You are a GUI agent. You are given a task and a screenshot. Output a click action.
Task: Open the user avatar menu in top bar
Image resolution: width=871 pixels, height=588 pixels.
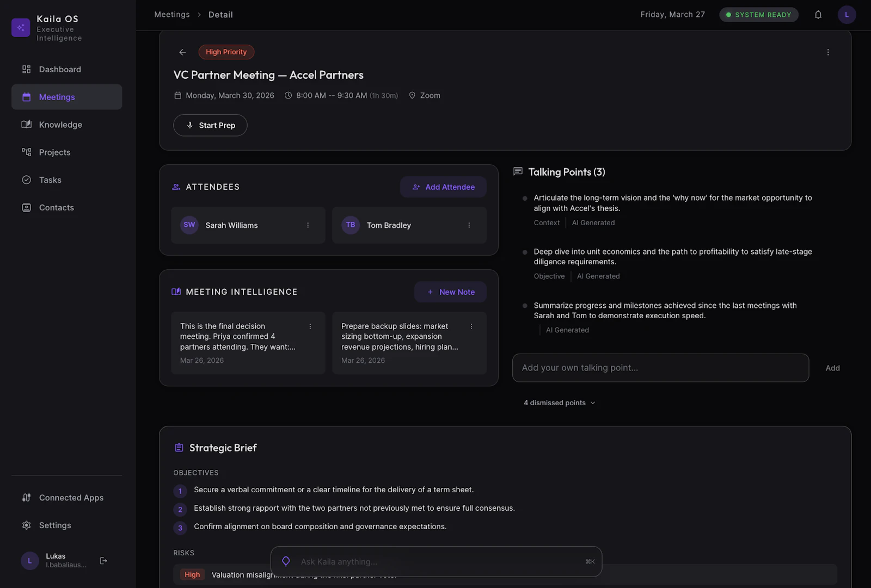coord(847,15)
